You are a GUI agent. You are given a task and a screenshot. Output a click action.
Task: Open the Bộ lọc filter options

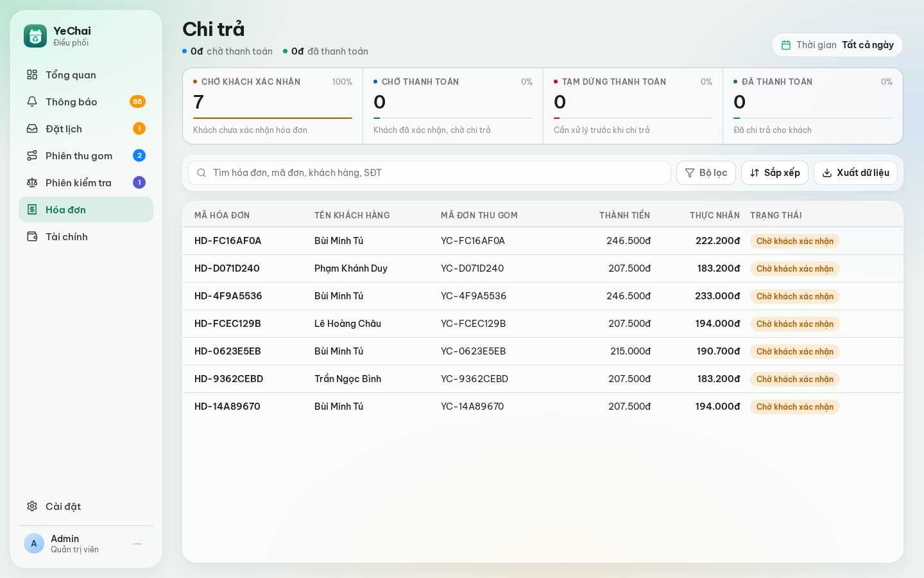[x=706, y=173]
